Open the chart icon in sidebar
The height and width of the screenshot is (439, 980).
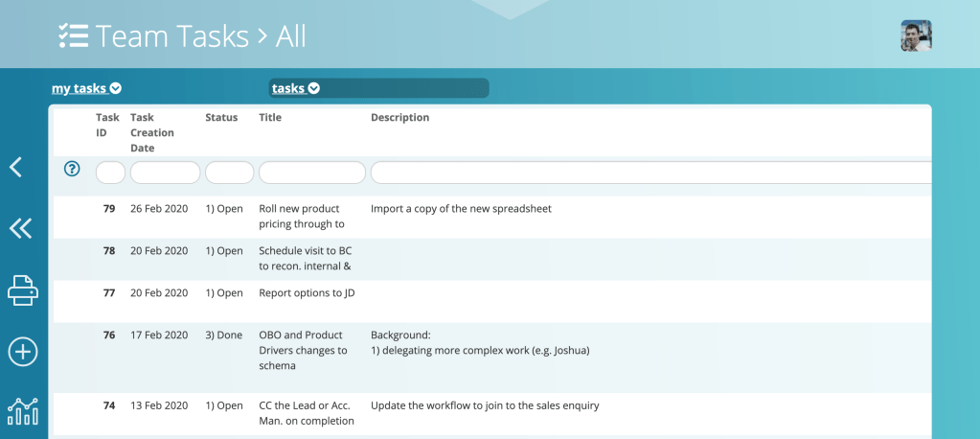[x=22, y=411]
